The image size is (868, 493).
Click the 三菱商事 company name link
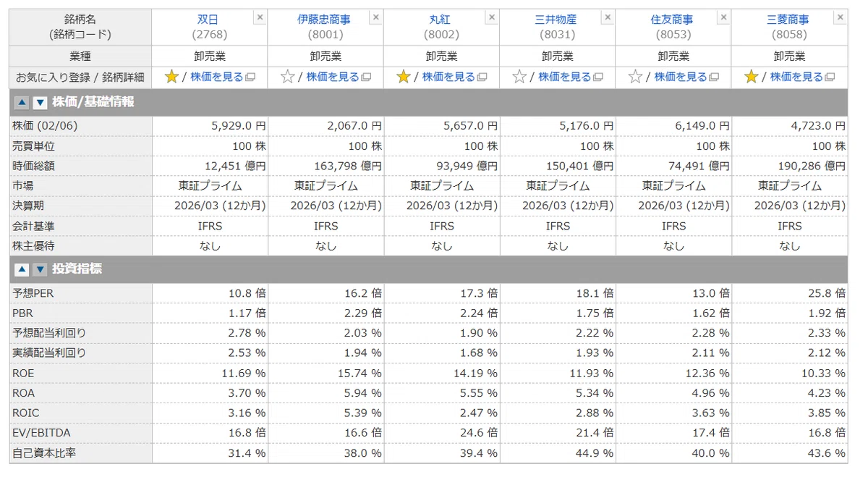point(788,20)
